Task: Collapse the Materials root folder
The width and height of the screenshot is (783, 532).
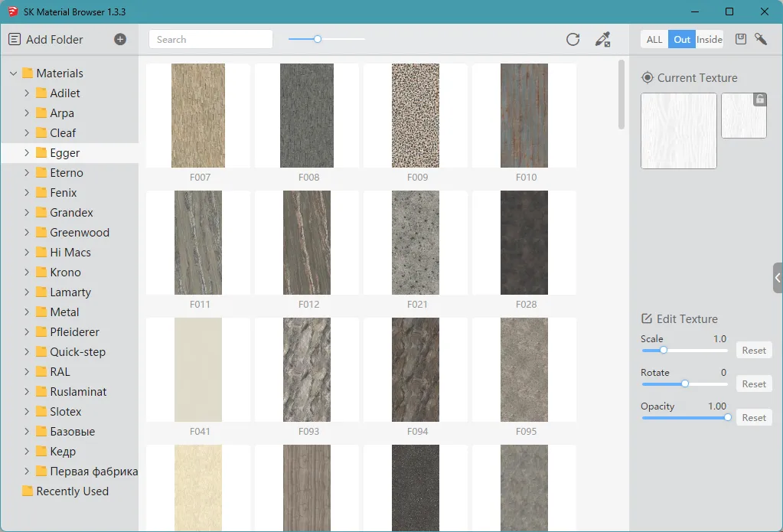Action: pyautogui.click(x=13, y=73)
